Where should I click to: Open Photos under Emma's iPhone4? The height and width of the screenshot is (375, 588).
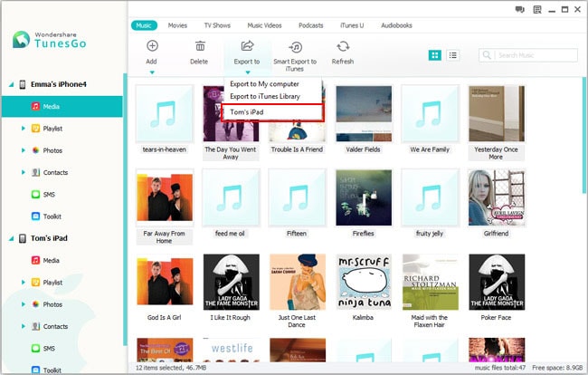click(x=52, y=150)
